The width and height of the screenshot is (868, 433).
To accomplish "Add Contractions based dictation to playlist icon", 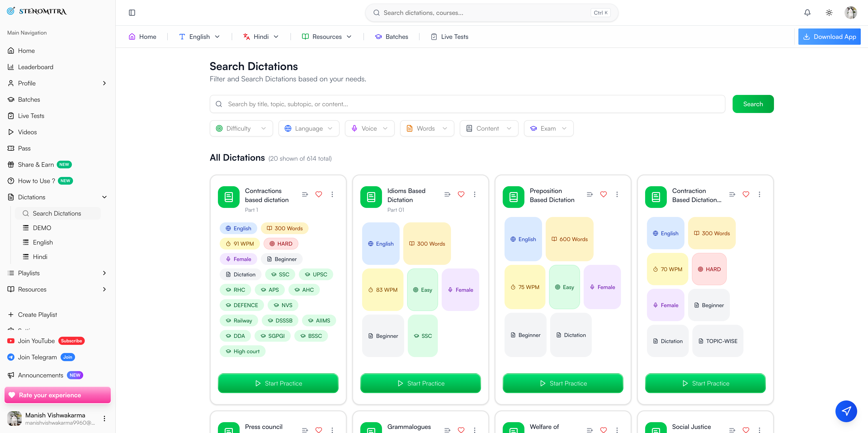I will pyautogui.click(x=305, y=194).
